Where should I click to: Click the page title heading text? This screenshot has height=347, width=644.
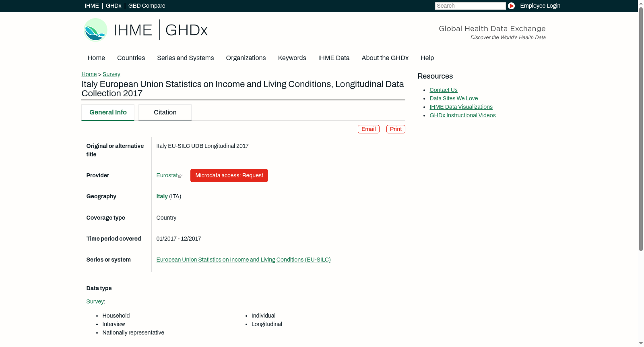pyautogui.click(x=243, y=89)
